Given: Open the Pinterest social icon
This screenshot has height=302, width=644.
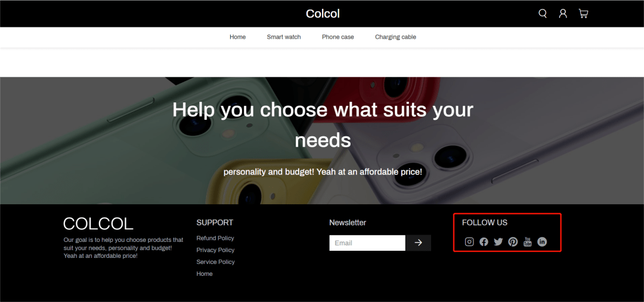Looking at the screenshot, I should pos(513,242).
